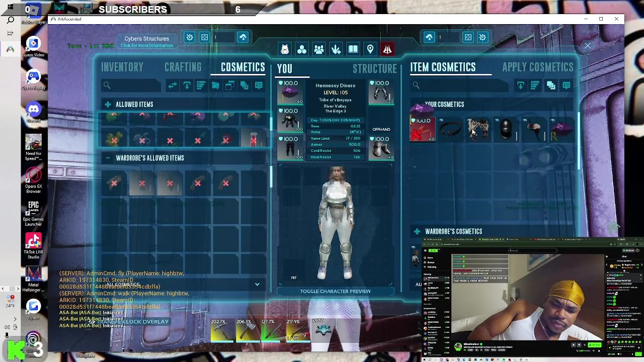This screenshot has width=644, height=362.
Task: Select the red cosmetics icon in top bar
Action: tap(387, 49)
